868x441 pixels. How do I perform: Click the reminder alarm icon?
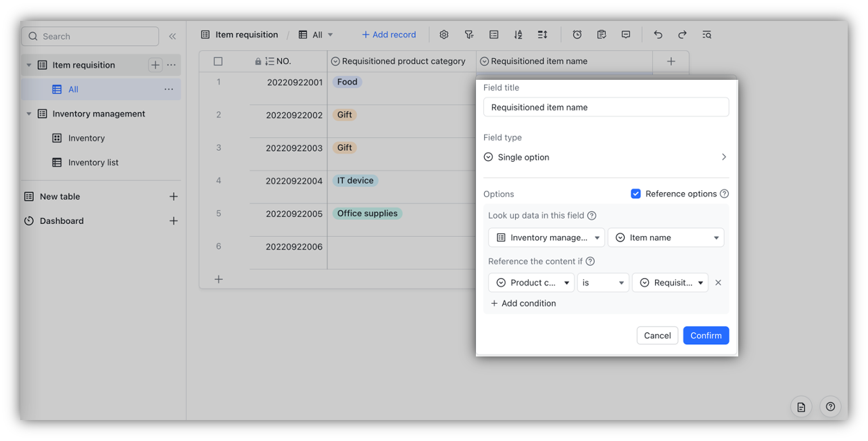pyautogui.click(x=577, y=34)
